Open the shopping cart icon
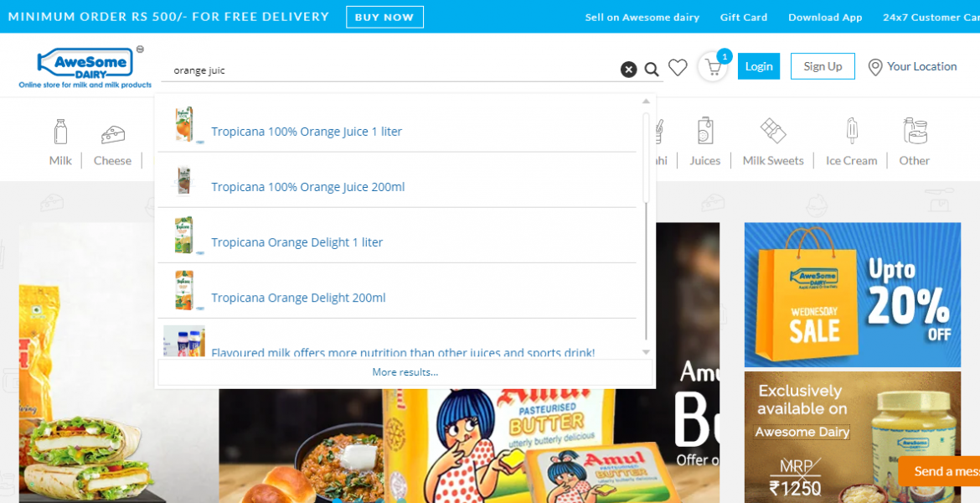This screenshot has width=980, height=503. pyautogui.click(x=712, y=67)
